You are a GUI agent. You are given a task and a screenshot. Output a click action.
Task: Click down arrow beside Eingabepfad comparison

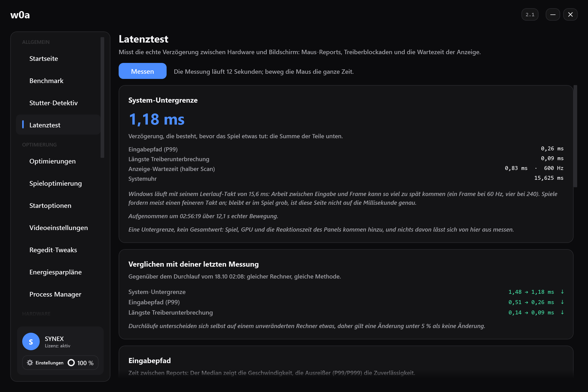click(562, 302)
